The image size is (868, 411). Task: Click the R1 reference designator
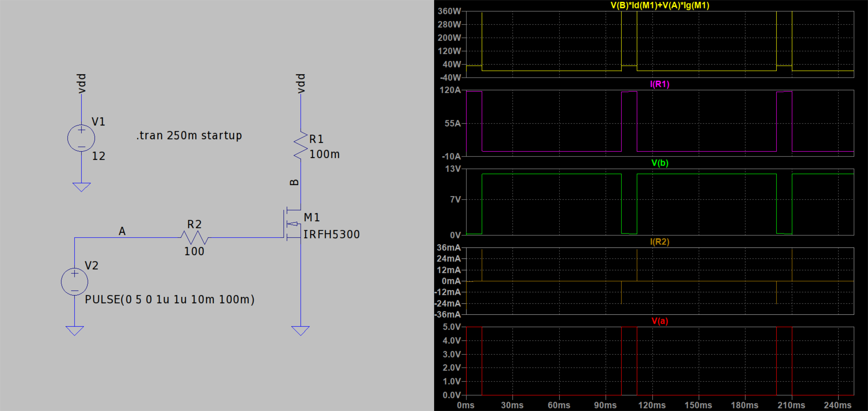pos(316,139)
